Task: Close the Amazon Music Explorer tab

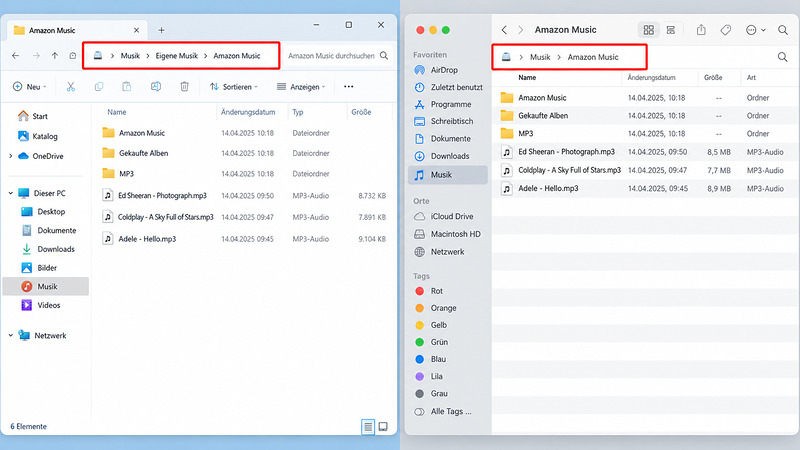Action: pyautogui.click(x=136, y=30)
